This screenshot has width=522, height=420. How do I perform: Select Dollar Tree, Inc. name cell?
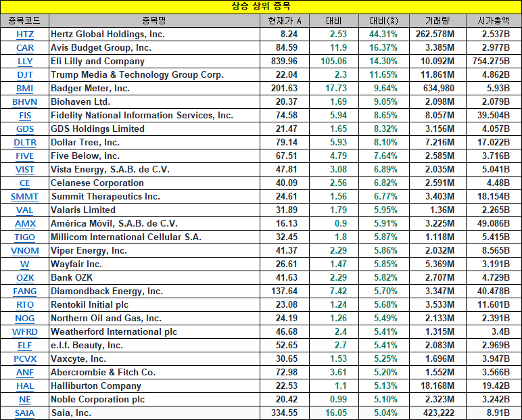154,143
